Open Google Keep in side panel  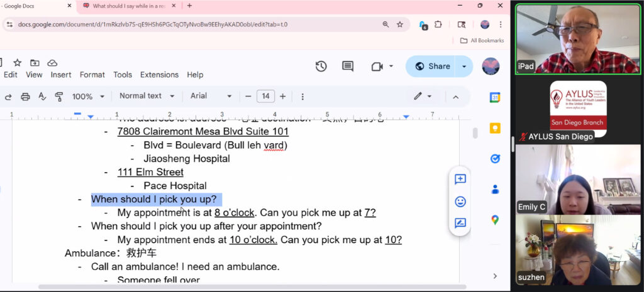pos(495,128)
